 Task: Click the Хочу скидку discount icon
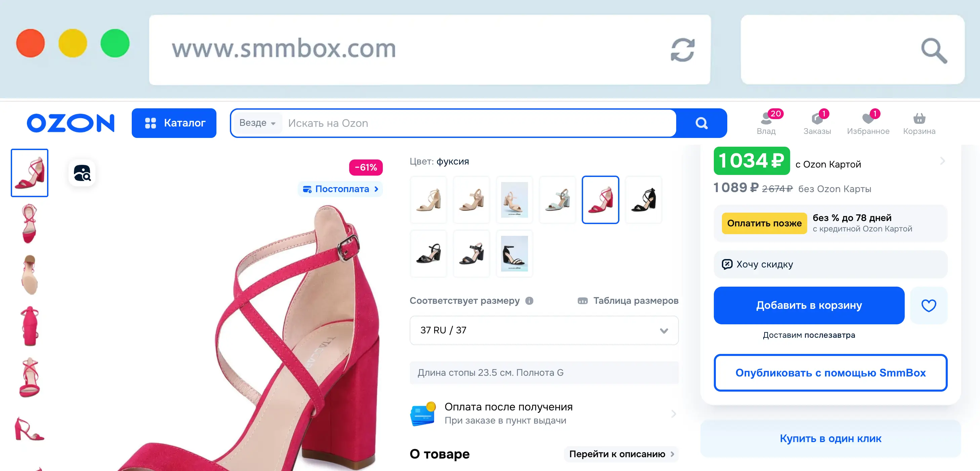click(x=727, y=264)
